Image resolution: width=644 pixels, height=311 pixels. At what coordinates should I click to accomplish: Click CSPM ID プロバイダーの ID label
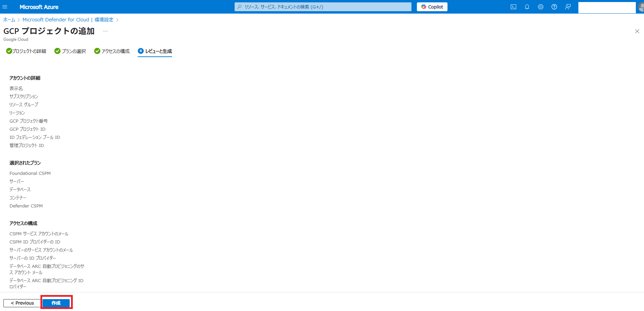tap(35, 242)
